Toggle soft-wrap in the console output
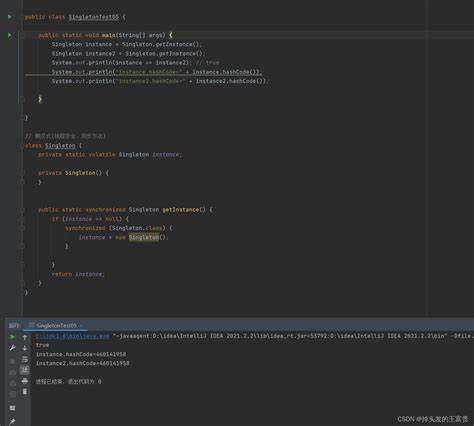 [x=25, y=359]
